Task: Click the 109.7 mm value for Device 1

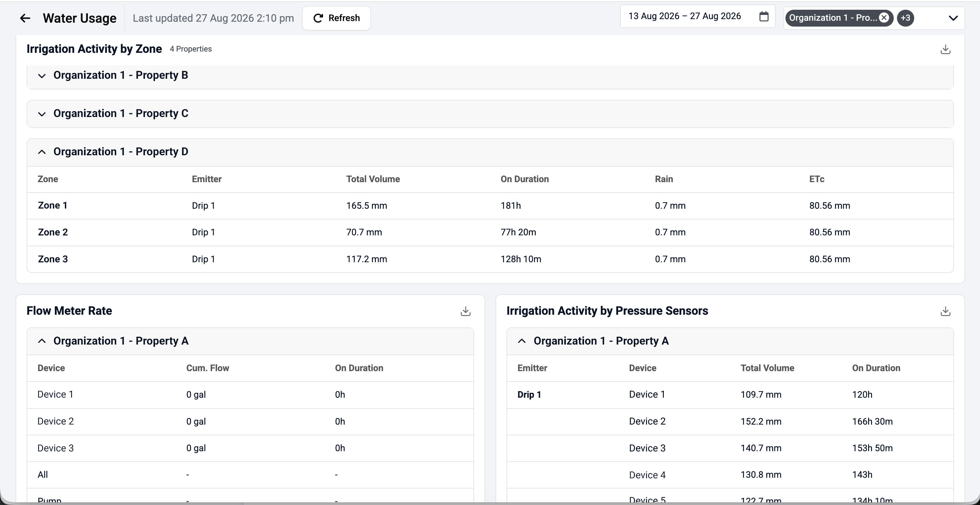Action: (761, 395)
